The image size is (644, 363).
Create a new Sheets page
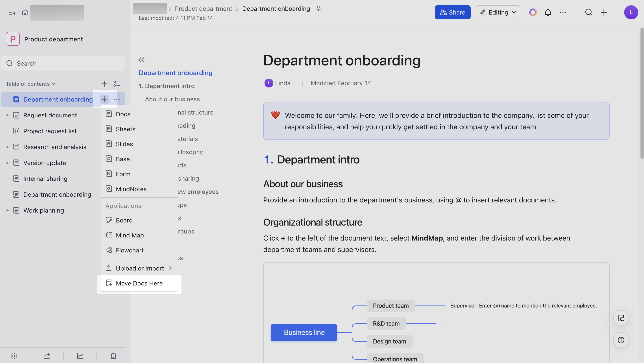(139, 129)
